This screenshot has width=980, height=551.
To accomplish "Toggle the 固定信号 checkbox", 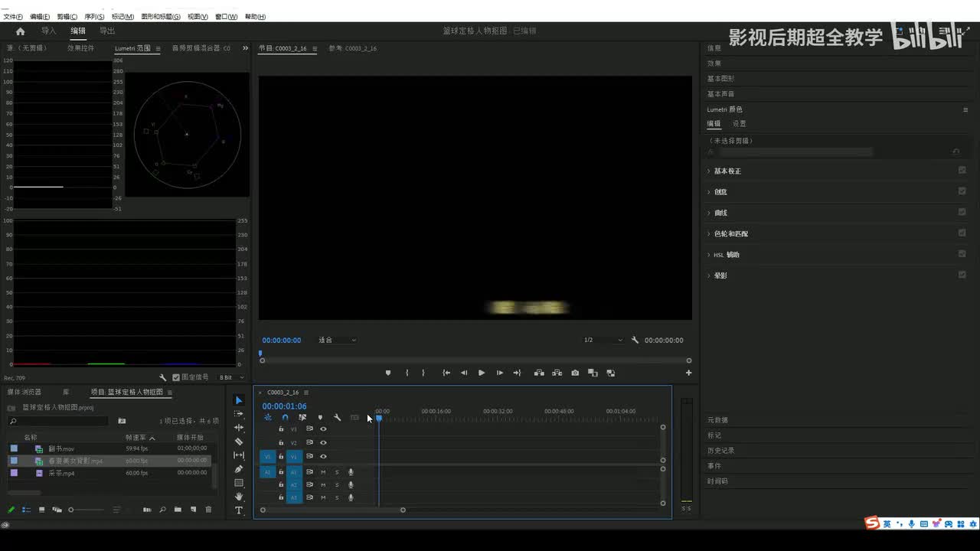I will (176, 377).
